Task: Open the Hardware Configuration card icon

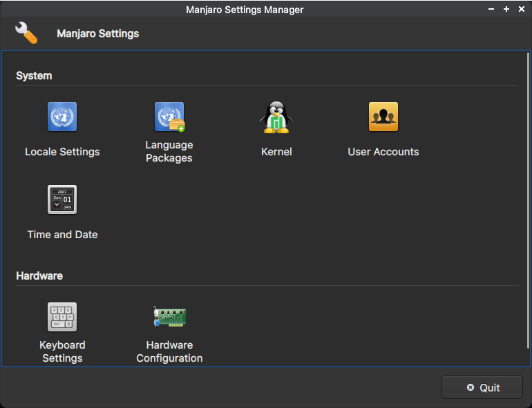Action: click(169, 317)
